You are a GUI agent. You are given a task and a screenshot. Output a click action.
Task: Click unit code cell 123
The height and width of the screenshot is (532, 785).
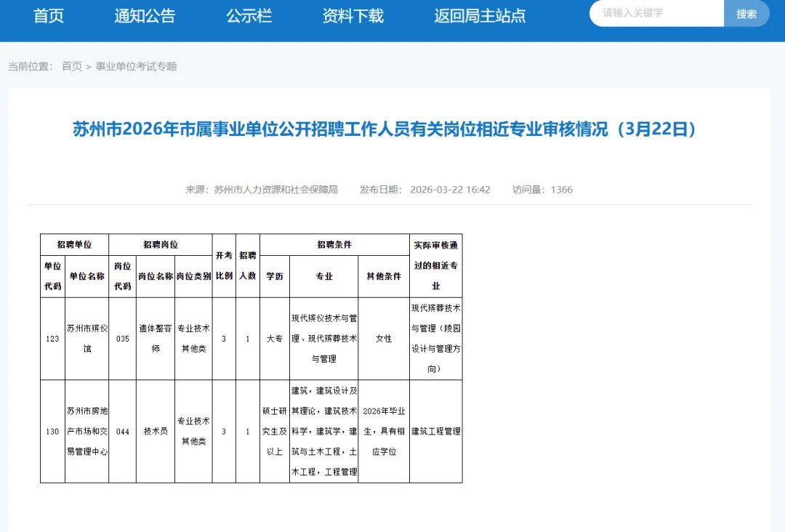[52, 339]
